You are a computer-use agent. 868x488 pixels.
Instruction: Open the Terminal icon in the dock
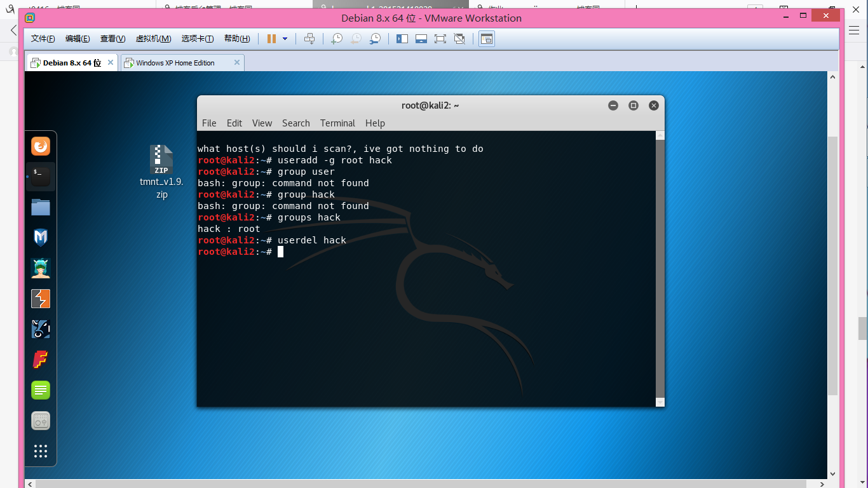[41, 177]
